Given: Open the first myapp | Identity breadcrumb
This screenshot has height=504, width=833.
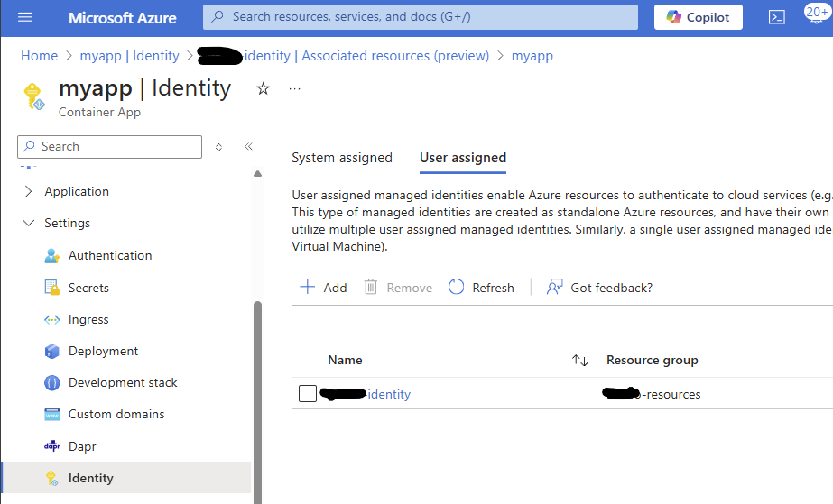Looking at the screenshot, I should tap(130, 56).
